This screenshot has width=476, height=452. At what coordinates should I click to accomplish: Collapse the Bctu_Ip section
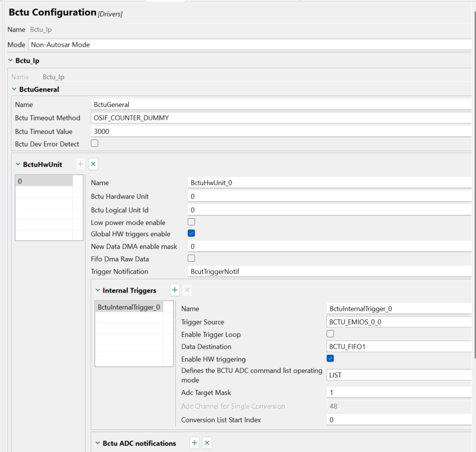11,60
